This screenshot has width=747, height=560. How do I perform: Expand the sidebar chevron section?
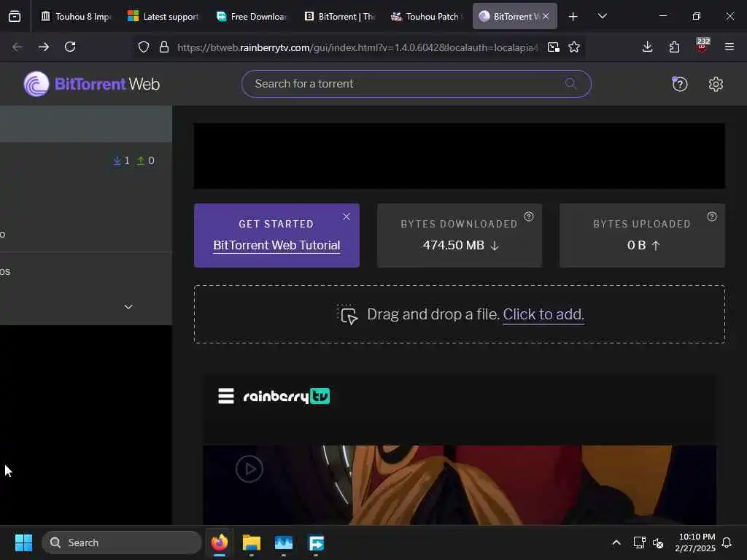[x=128, y=307]
